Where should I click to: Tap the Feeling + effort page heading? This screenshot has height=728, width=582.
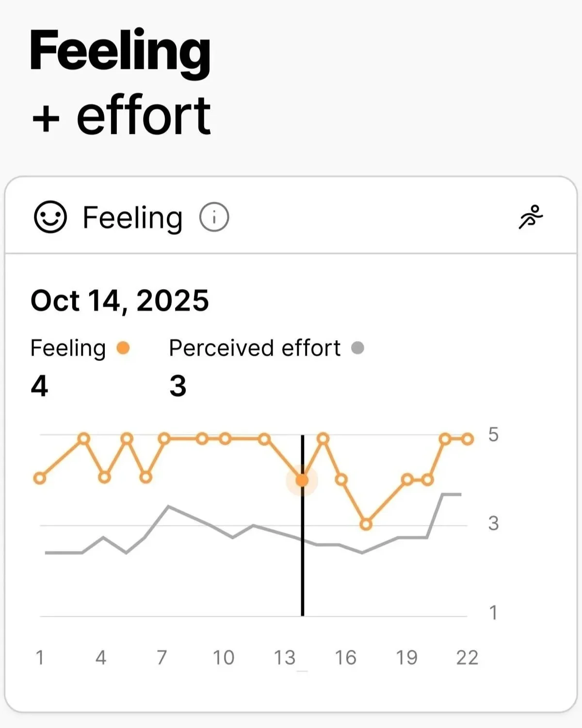click(120, 83)
